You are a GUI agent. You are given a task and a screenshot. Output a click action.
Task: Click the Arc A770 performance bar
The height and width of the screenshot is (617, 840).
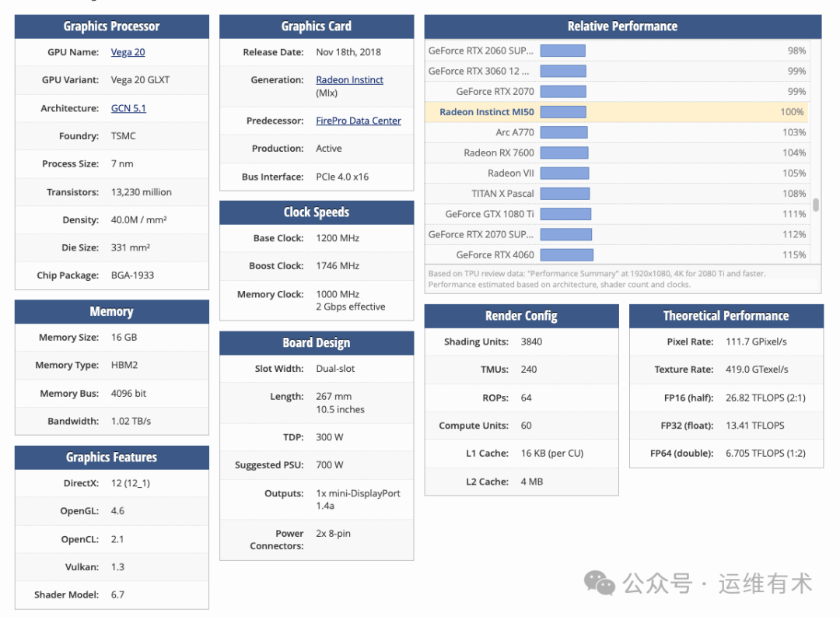[x=564, y=132]
